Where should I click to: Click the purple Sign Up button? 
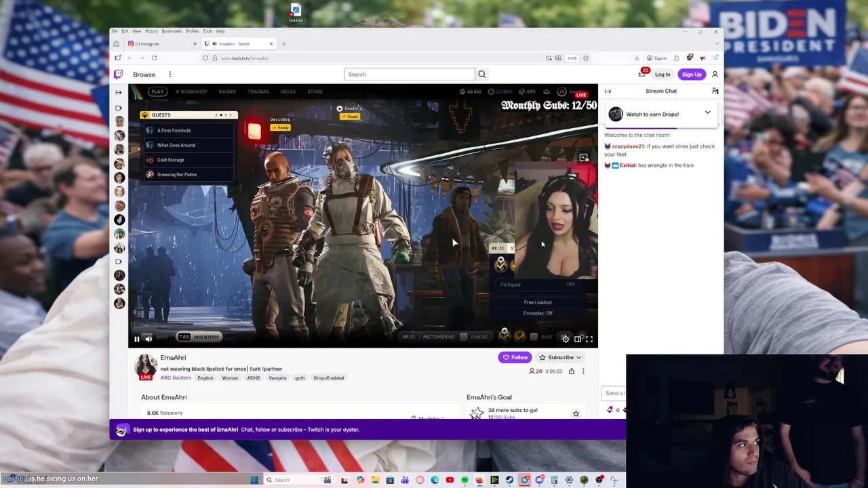pos(692,75)
